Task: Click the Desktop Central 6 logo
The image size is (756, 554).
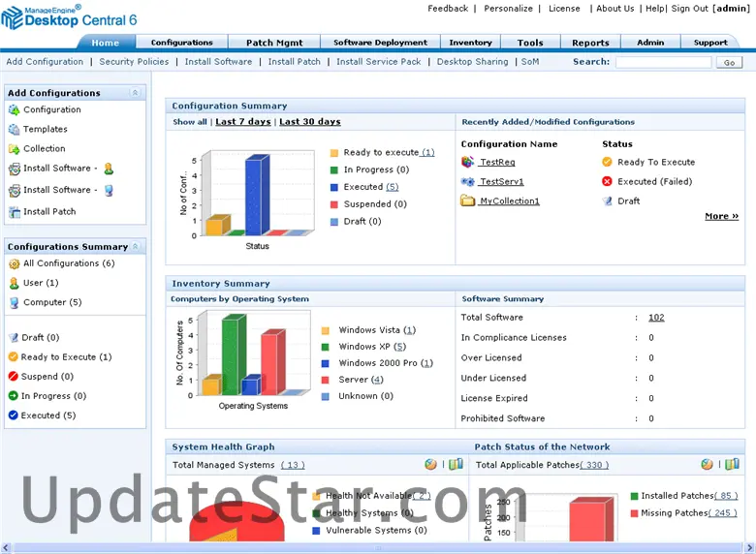Action: pyautogui.click(x=69, y=16)
